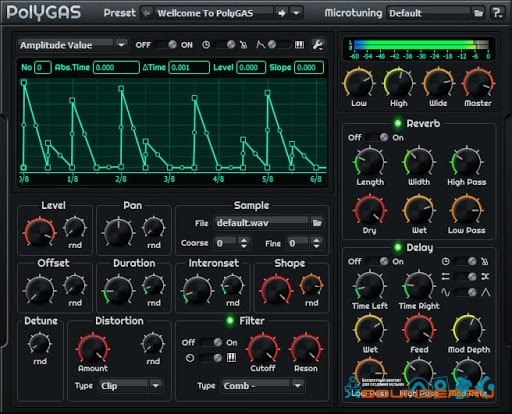Click the Slope value field
This screenshot has height=414, width=512.
tap(309, 67)
